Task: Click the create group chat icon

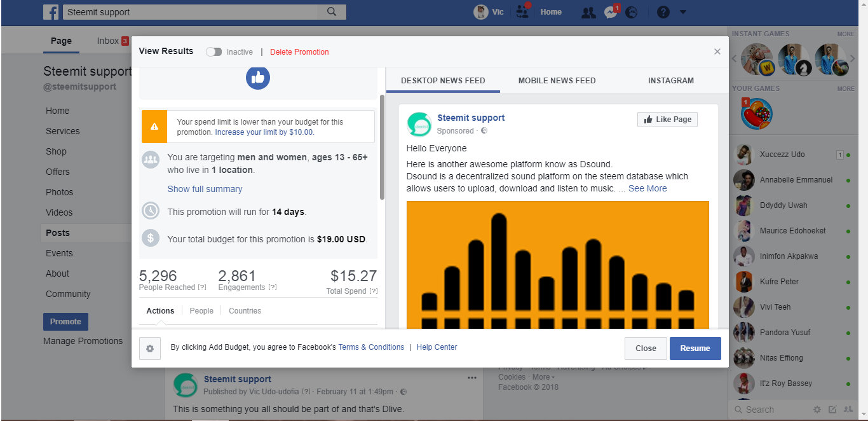Action: pyautogui.click(x=848, y=410)
